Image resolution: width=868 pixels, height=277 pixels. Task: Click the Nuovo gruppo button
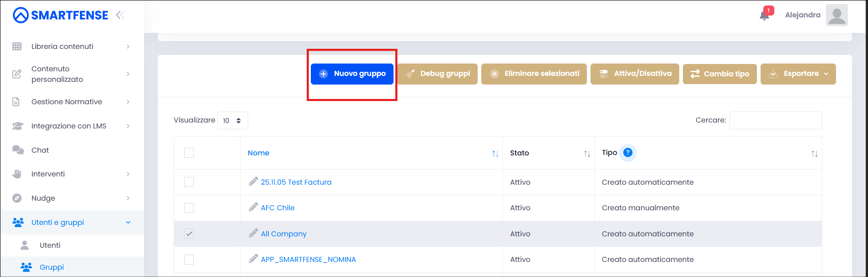(352, 74)
